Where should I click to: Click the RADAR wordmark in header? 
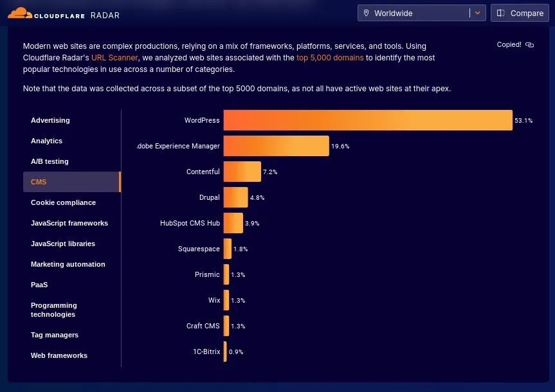pos(105,15)
